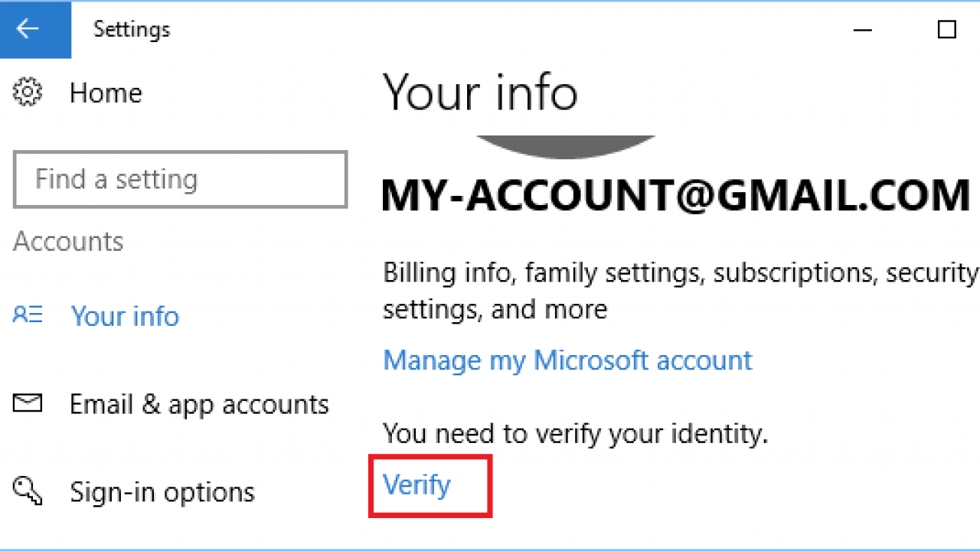This screenshot has width=980, height=551.
Task: Open the Home settings page
Action: 106,93
